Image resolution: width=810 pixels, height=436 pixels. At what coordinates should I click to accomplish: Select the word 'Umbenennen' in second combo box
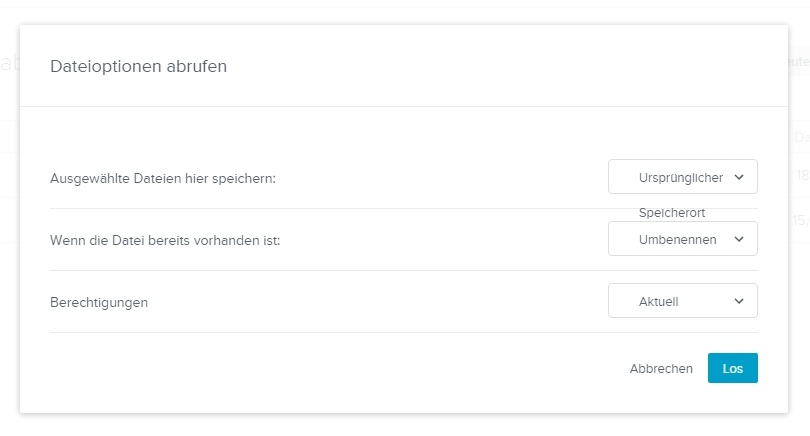point(677,239)
